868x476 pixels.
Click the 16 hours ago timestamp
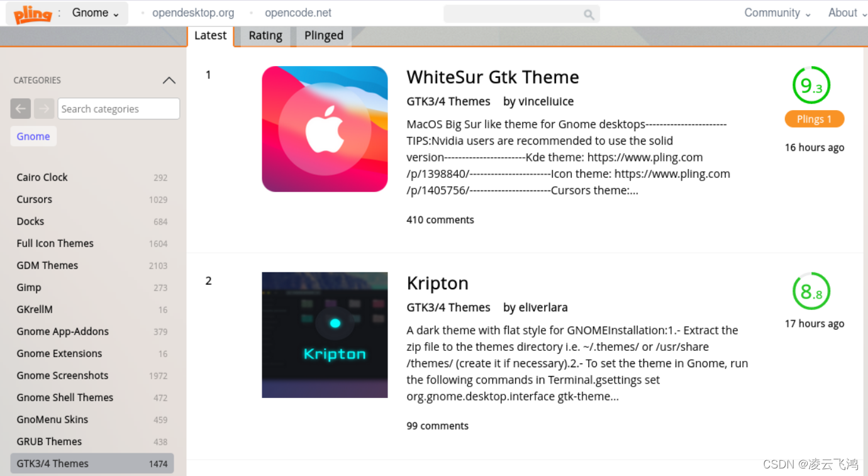pyautogui.click(x=815, y=148)
